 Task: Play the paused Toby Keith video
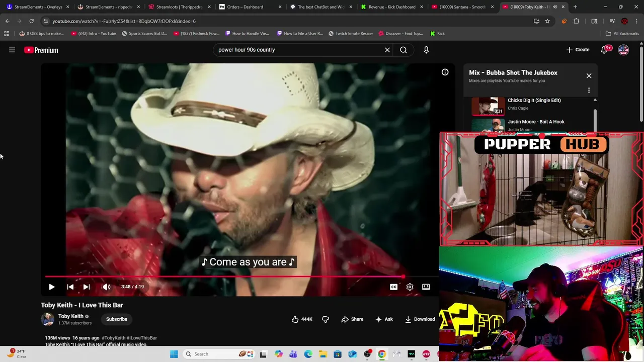pyautogui.click(x=51, y=287)
